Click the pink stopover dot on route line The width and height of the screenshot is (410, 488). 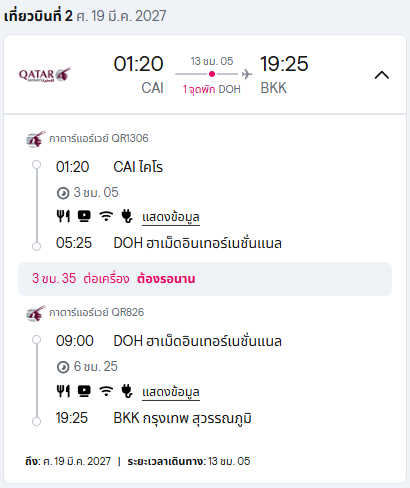(212, 74)
